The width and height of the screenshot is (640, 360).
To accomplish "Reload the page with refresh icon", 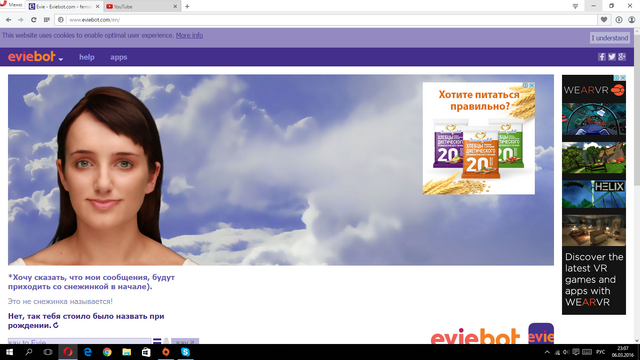I will click(33, 20).
